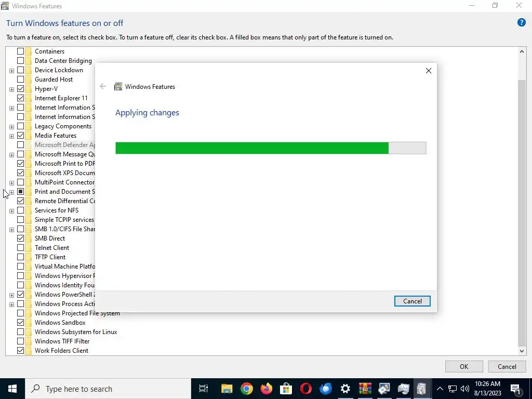Click the Work Folders Client folder icon
The height and width of the screenshot is (399, 532).
[28, 351]
